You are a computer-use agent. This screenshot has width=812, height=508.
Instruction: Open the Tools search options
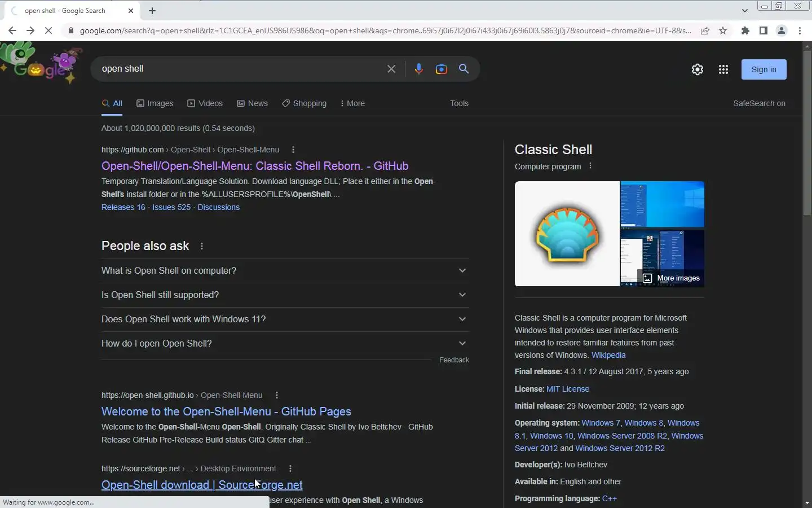[459, 103]
